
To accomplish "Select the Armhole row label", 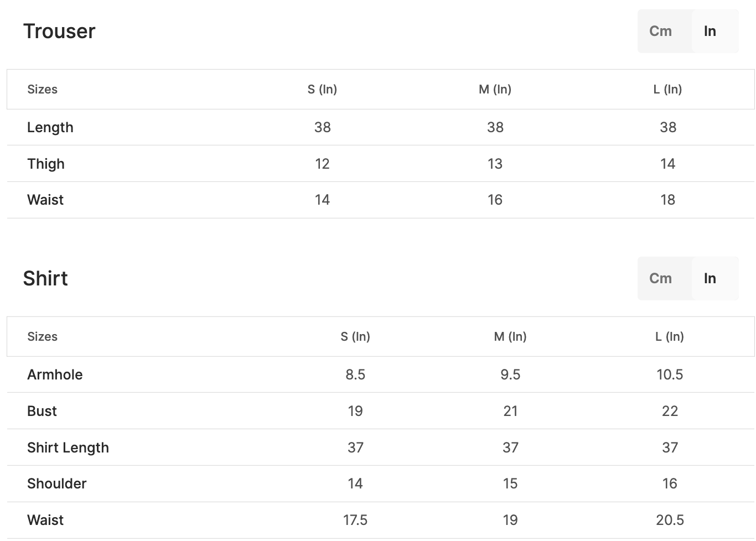I will pyautogui.click(x=55, y=375).
